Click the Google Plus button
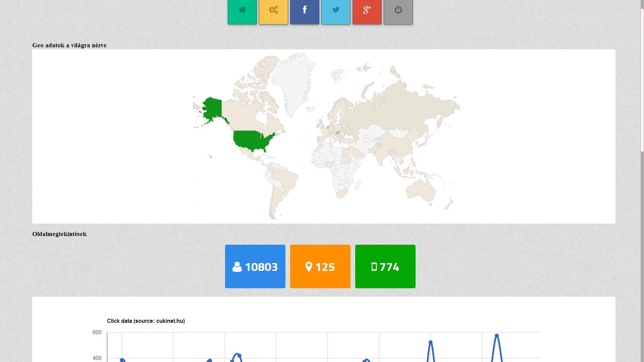 point(367,10)
